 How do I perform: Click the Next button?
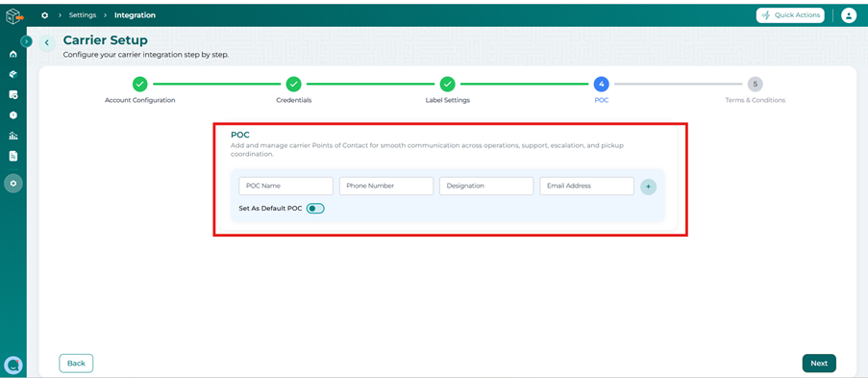pyautogui.click(x=819, y=363)
